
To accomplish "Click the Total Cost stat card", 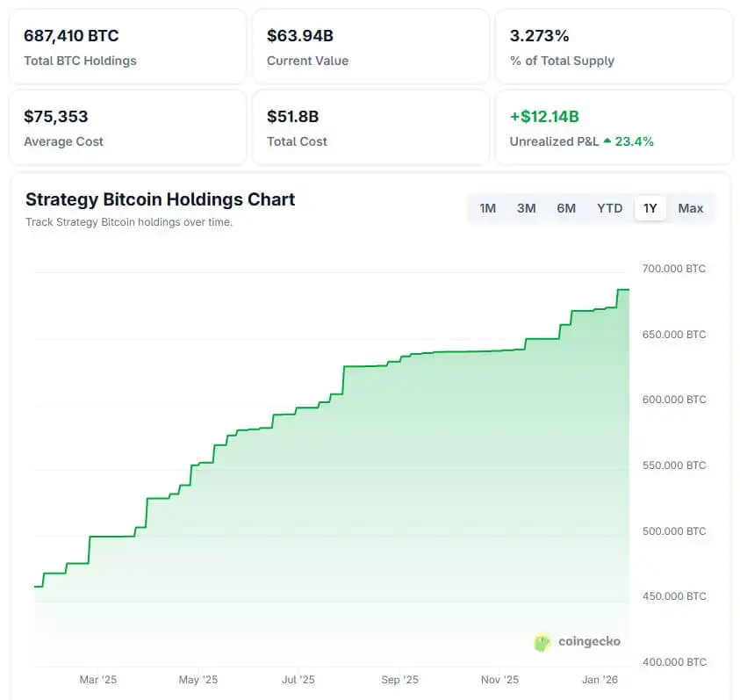I will click(370, 126).
